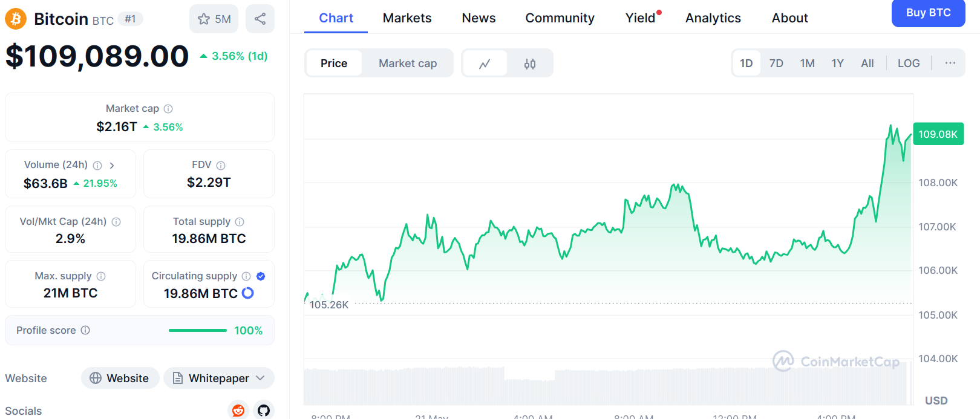Click the 2.9% Vol/Mkt Cap value
Viewport: 980px width, 419px height.
coord(70,239)
